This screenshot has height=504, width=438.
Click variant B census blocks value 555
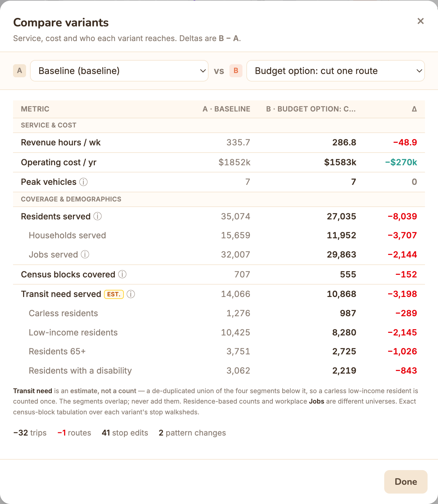348,274
